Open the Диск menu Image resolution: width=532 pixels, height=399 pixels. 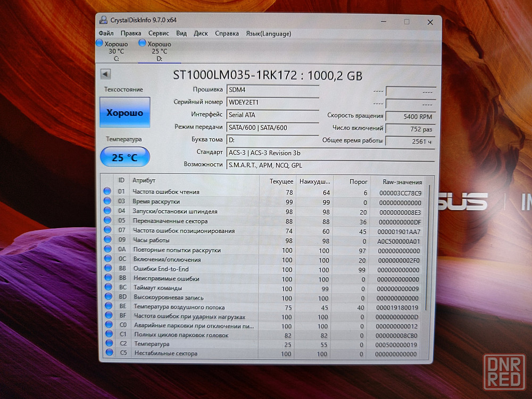click(x=201, y=34)
